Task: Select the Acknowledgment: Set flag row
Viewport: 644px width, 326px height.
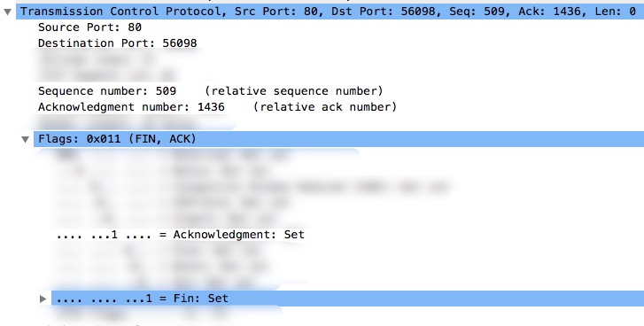Action: point(181,235)
